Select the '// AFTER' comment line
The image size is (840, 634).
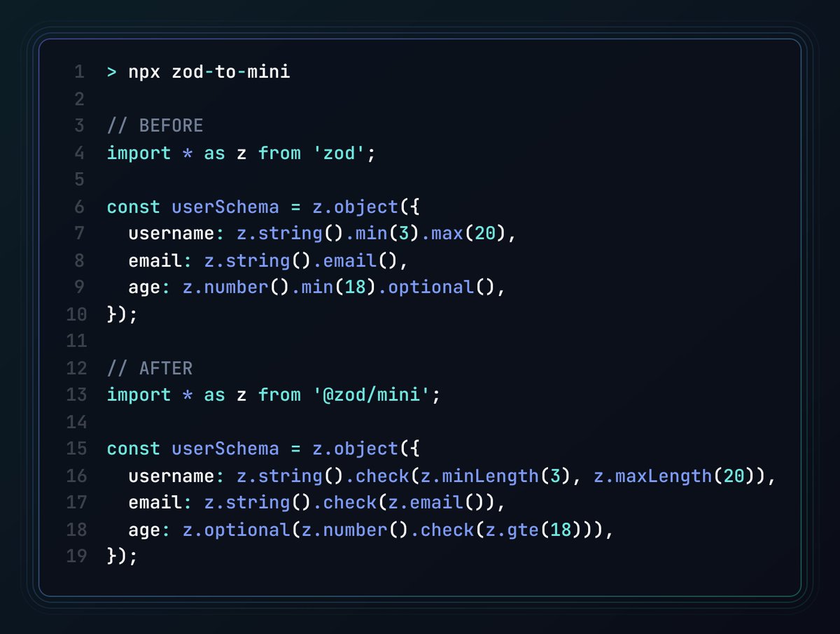tap(150, 368)
